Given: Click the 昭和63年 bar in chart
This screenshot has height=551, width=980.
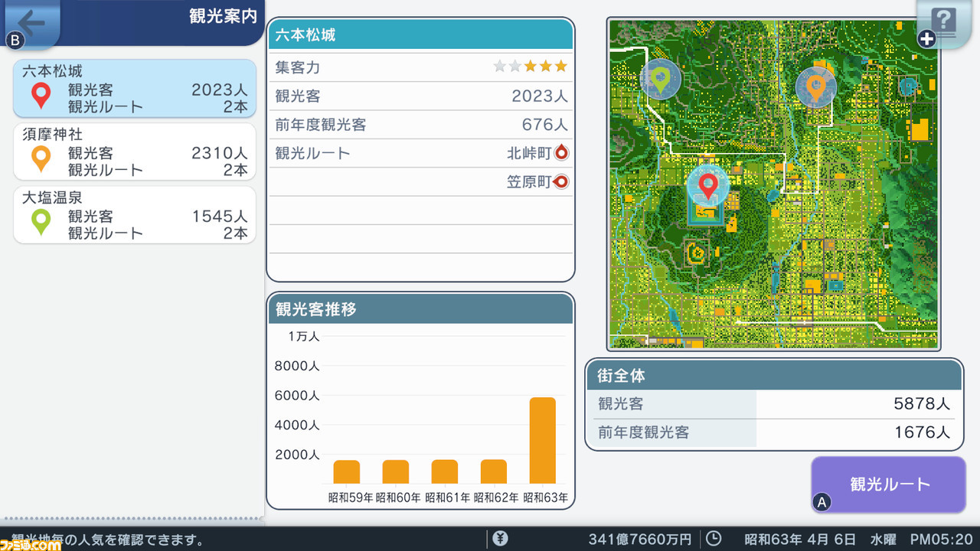Looking at the screenshot, I should coord(543,441).
